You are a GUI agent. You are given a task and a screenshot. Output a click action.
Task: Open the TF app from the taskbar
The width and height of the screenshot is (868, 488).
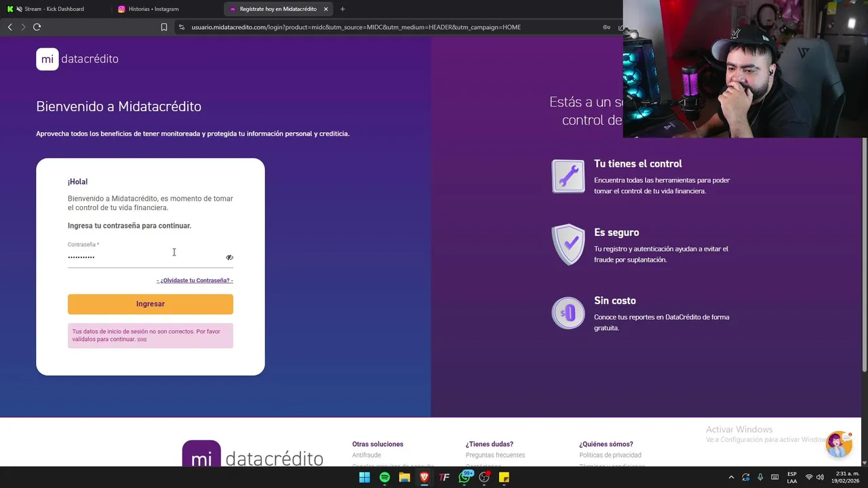pyautogui.click(x=444, y=477)
